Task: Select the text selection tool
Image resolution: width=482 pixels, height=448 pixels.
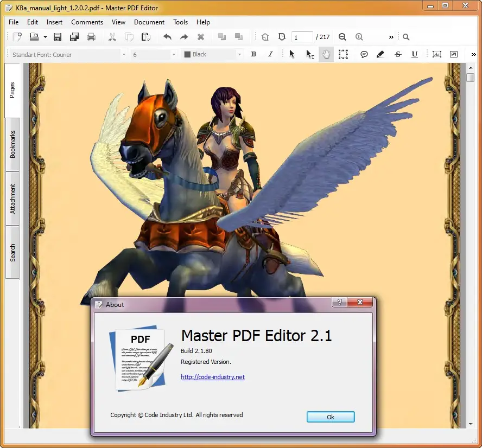Action: (x=310, y=54)
